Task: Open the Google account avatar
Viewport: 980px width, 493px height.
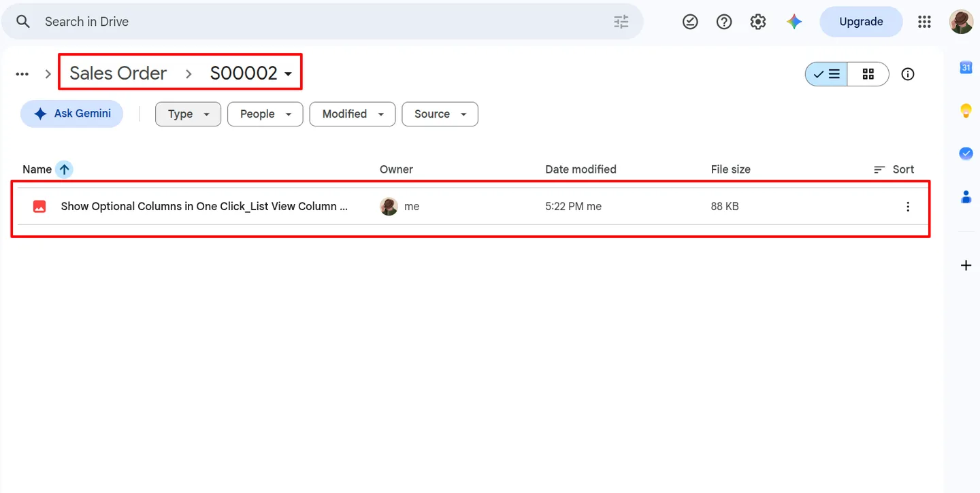Action: (x=961, y=22)
